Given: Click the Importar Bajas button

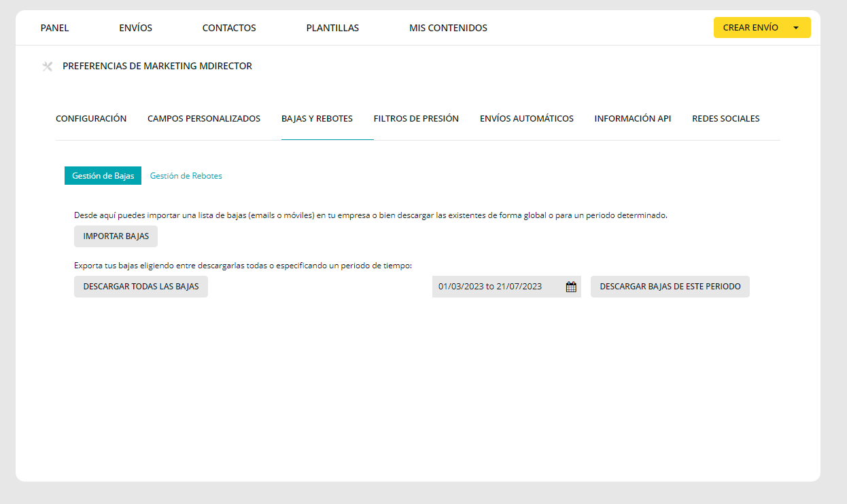Looking at the screenshot, I should pyautogui.click(x=116, y=236).
